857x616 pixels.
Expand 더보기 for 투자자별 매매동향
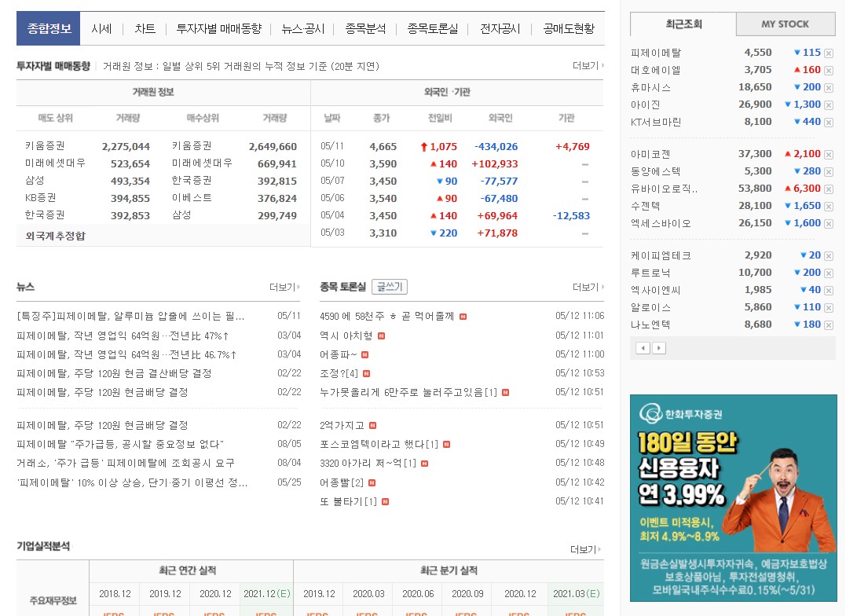588,65
